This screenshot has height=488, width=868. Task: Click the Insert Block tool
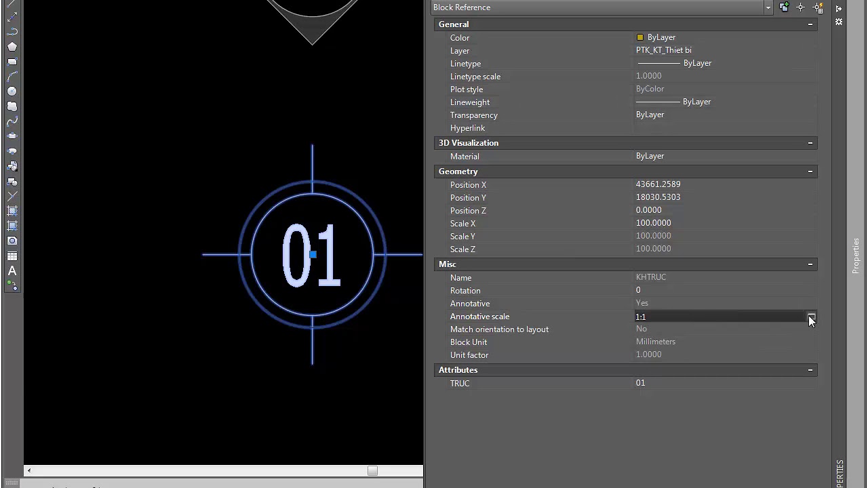(12, 166)
